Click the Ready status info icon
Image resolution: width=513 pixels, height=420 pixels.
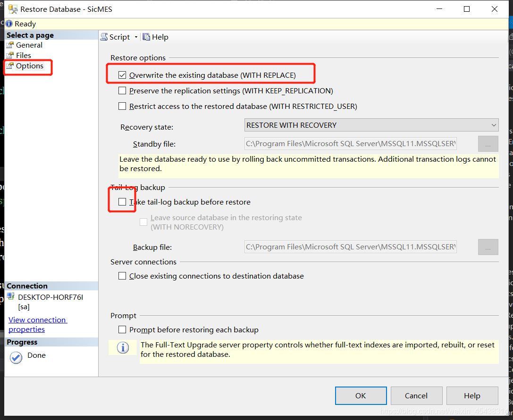click(x=9, y=24)
